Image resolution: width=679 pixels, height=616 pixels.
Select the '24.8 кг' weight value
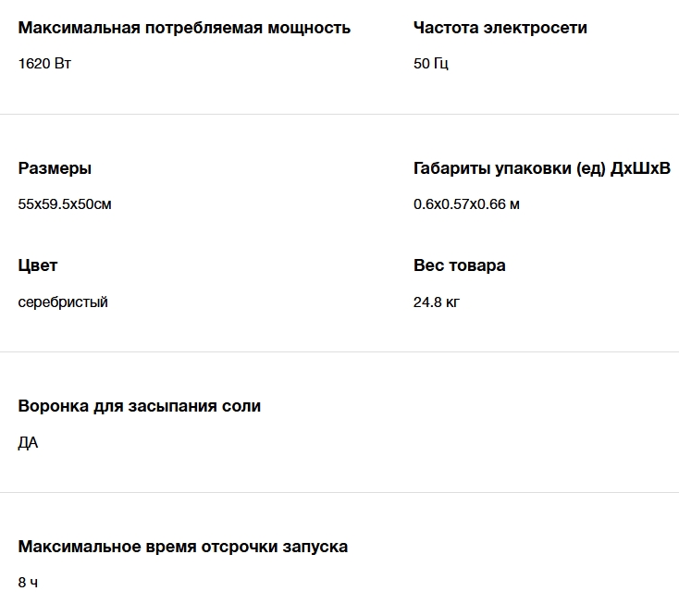tap(437, 302)
